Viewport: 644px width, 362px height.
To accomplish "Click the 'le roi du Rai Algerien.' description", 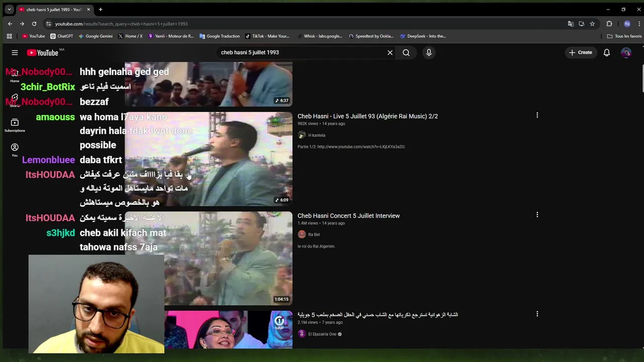I will 316,246.
